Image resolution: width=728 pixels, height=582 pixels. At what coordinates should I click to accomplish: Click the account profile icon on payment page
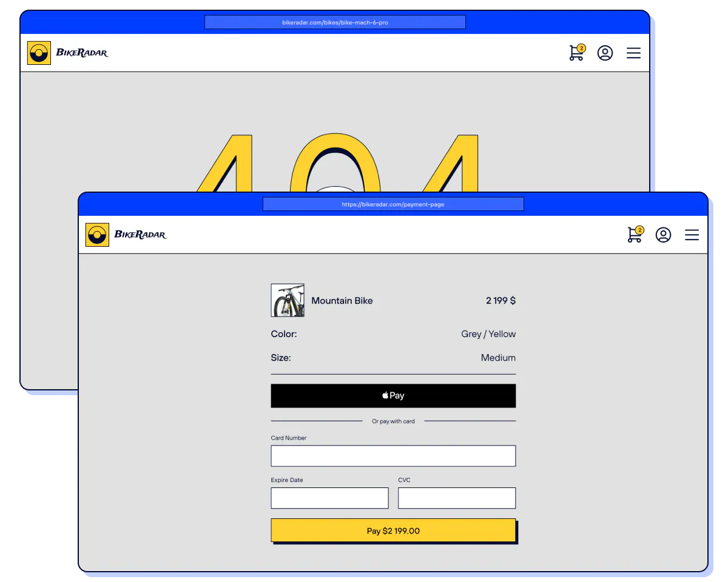(663, 235)
